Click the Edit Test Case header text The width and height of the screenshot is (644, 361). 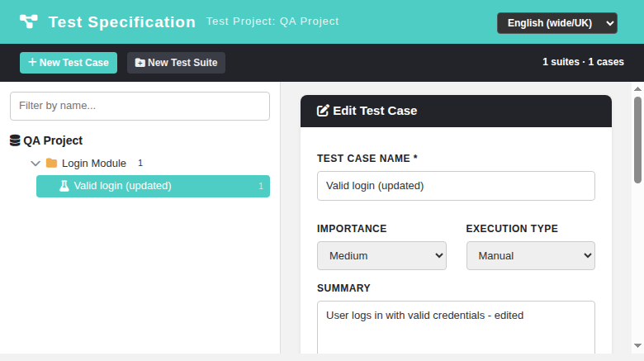click(375, 111)
